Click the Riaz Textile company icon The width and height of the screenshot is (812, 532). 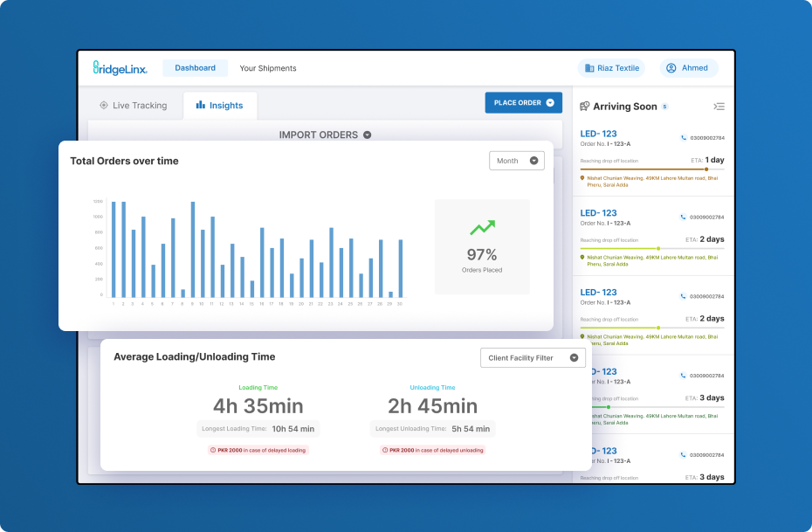pos(589,68)
